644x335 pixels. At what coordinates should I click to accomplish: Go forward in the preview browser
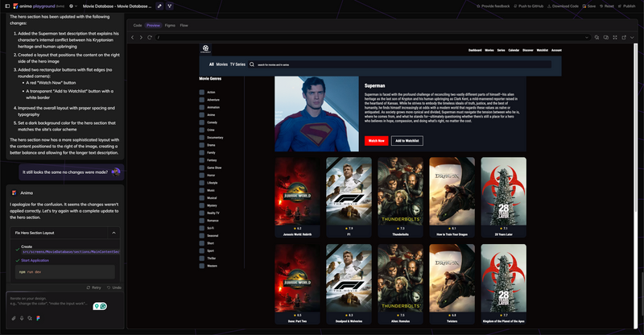click(141, 37)
